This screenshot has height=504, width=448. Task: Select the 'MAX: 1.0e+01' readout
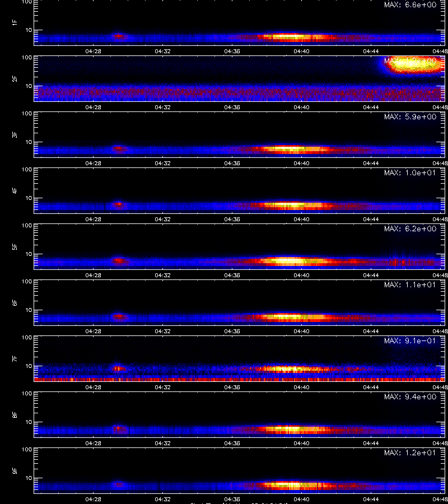coord(410,172)
